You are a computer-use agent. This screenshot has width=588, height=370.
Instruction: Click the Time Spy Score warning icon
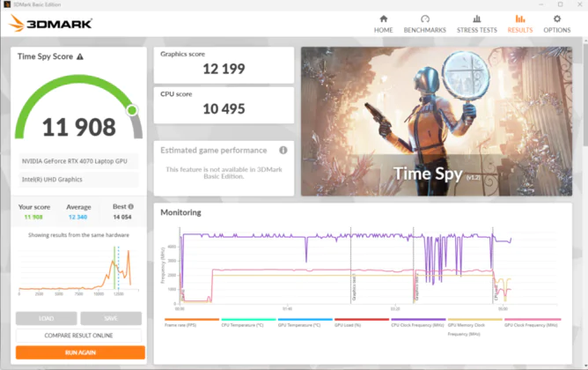pyautogui.click(x=80, y=56)
